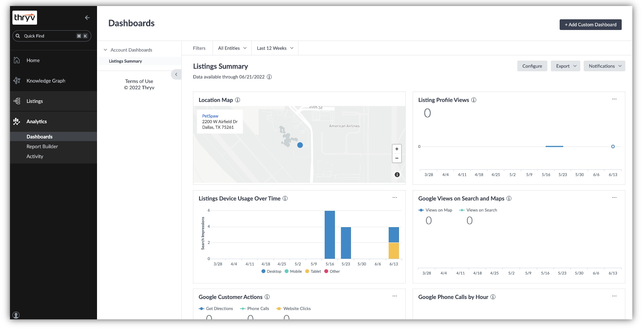Screen dimensions: 644x333
Task: Open the Last 12 Weeks date dropdown
Action: coord(275,48)
